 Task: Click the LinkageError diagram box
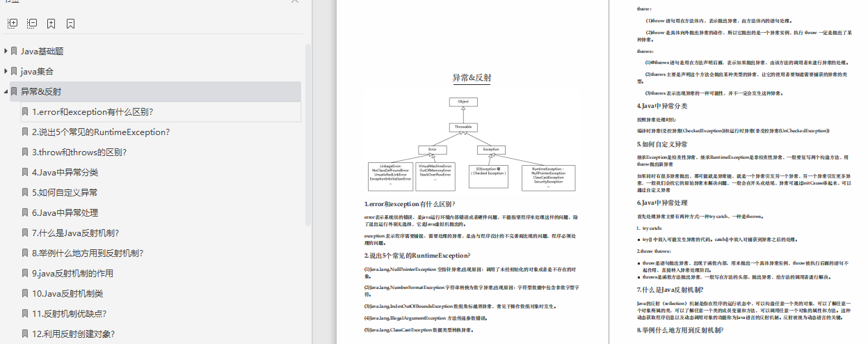pyautogui.click(x=390, y=177)
